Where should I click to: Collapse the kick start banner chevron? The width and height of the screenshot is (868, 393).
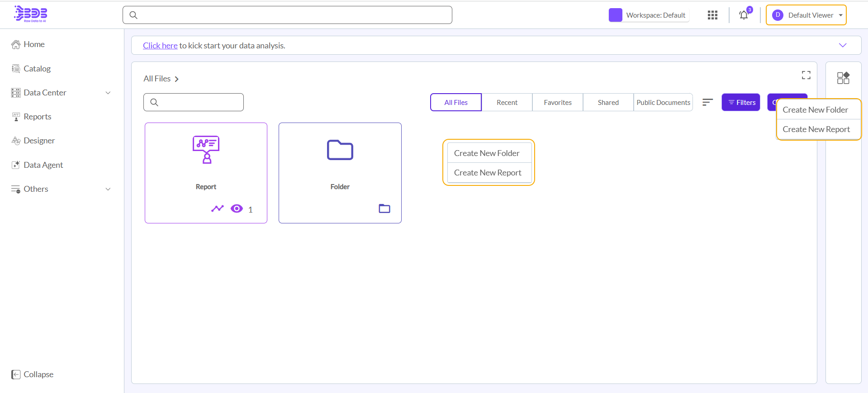click(843, 45)
